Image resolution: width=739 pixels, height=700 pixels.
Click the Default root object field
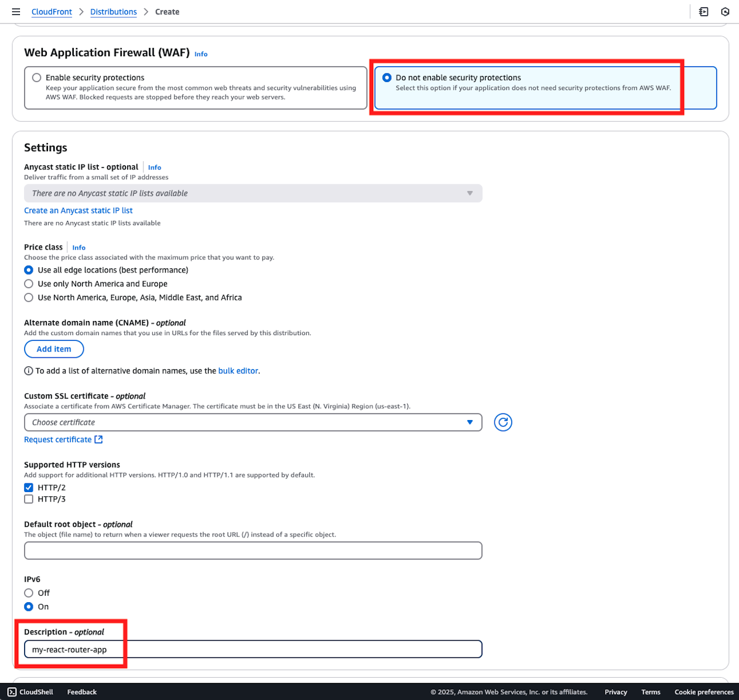pyautogui.click(x=253, y=551)
